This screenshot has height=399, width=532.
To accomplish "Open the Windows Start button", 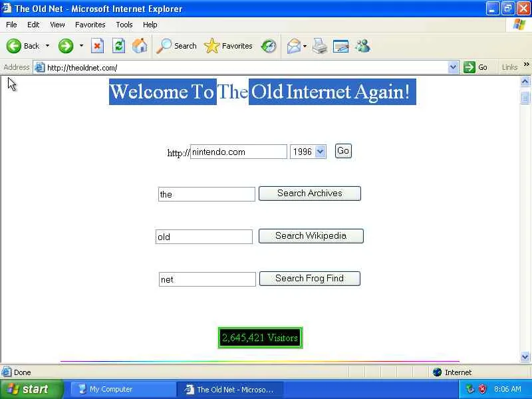I will [x=31, y=389].
